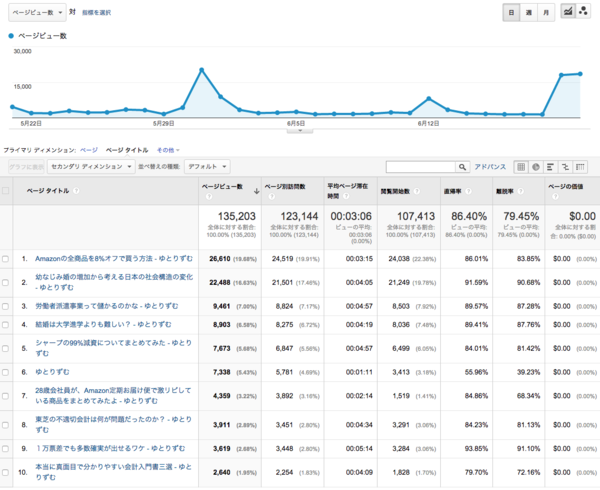This screenshot has width=600, height=490.
Task: Select the data table view icon
Action: [x=521, y=167]
